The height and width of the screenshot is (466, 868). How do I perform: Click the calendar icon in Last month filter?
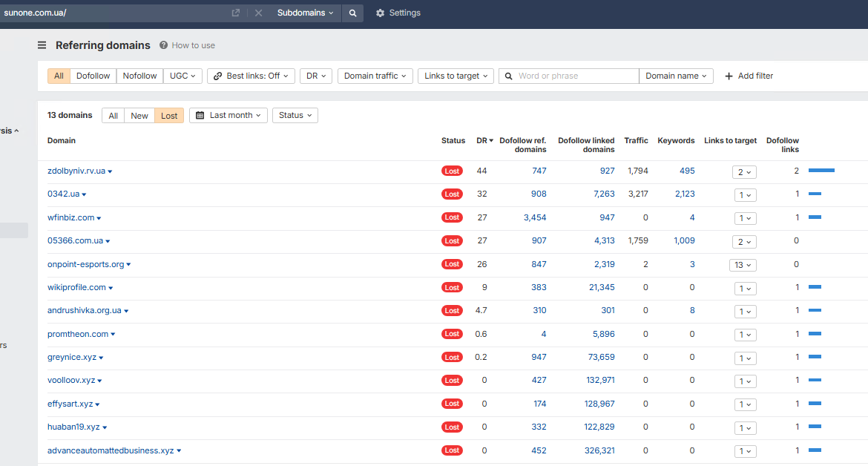(200, 115)
